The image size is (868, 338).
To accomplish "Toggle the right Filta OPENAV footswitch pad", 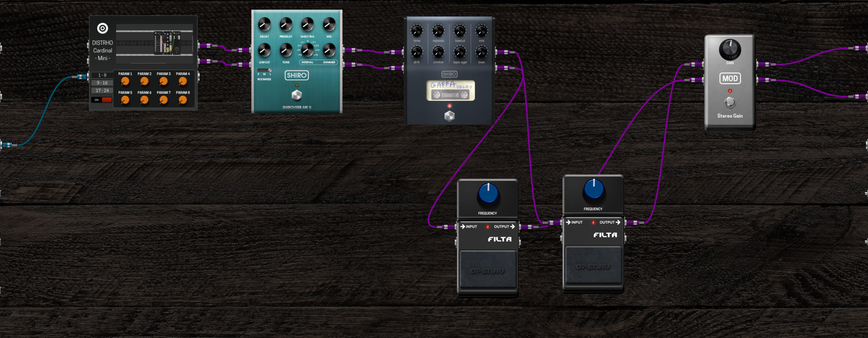I will click(x=593, y=265).
